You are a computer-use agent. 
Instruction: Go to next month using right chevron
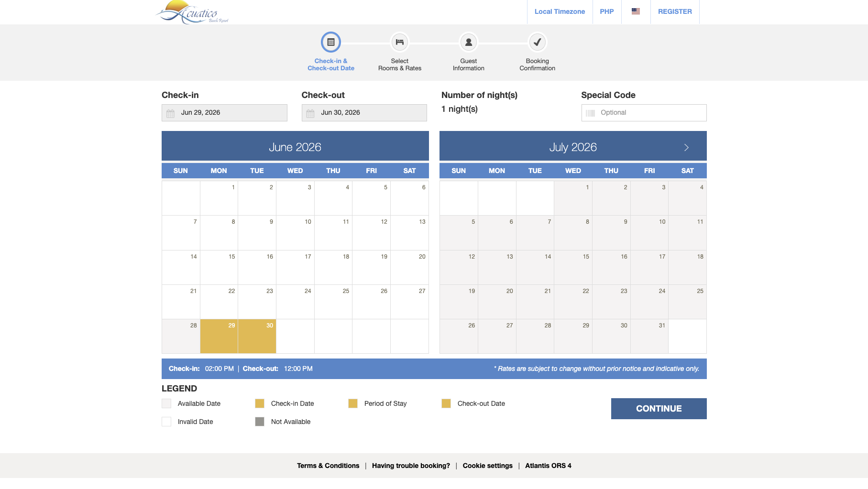pos(686,147)
